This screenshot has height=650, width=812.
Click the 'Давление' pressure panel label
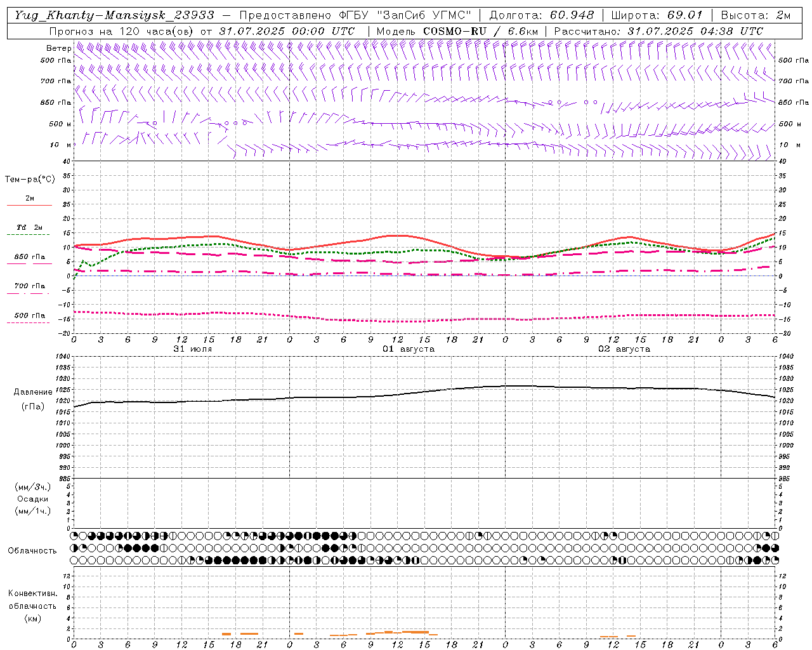click(x=33, y=392)
